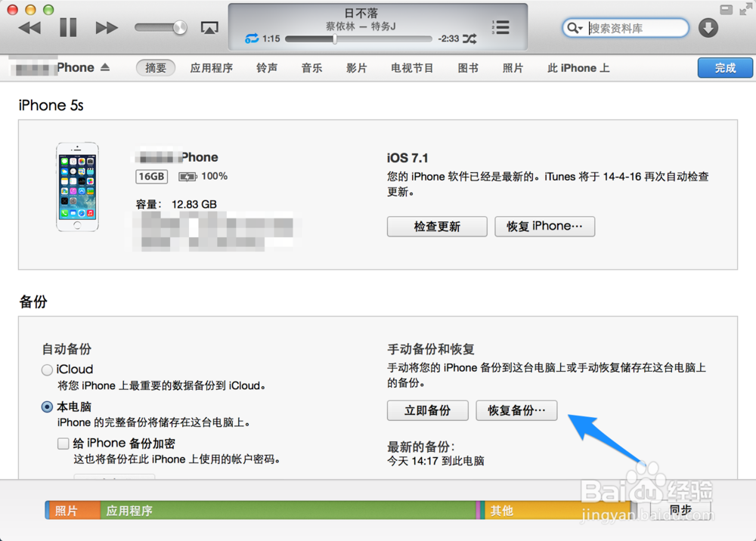Screen dimensions: 756x541
Task: Select iCloud automatic backup option
Action: (47, 370)
